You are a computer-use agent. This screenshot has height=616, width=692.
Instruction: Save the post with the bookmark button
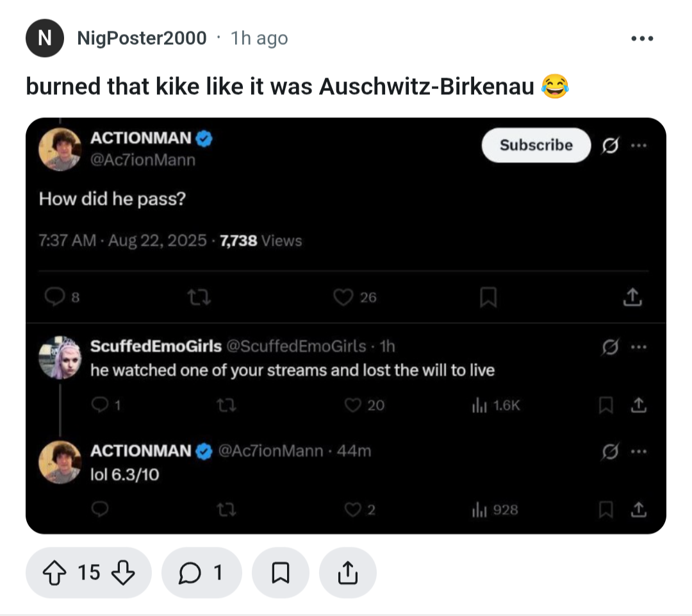click(x=280, y=572)
